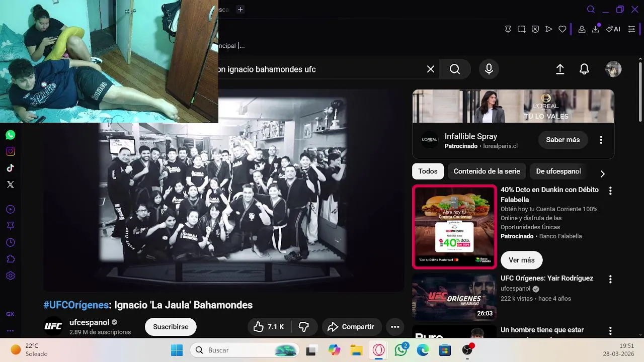The width and height of the screenshot is (644, 362).
Task: Open the ufcespanol channel name
Action: coord(89,322)
